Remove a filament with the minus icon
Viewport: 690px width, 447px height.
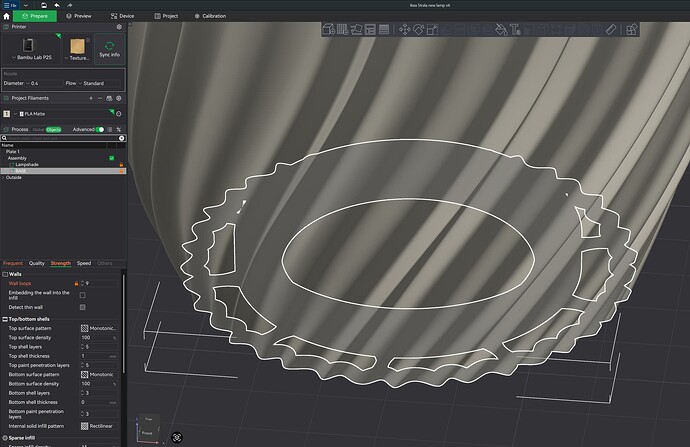point(100,98)
